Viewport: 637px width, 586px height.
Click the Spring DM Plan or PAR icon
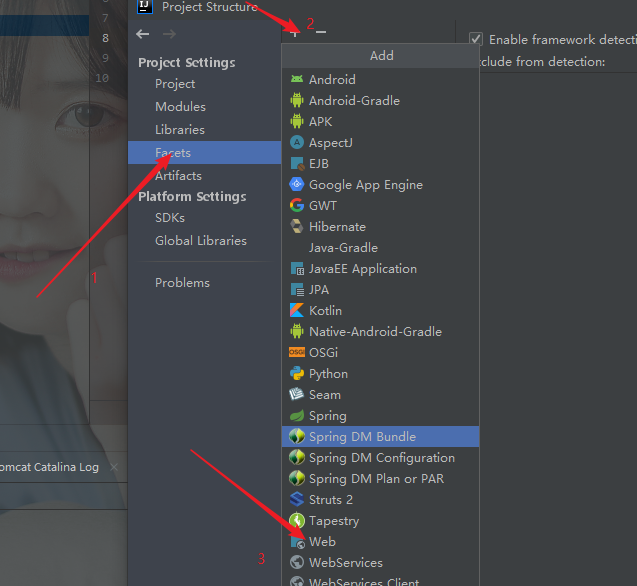pos(297,479)
